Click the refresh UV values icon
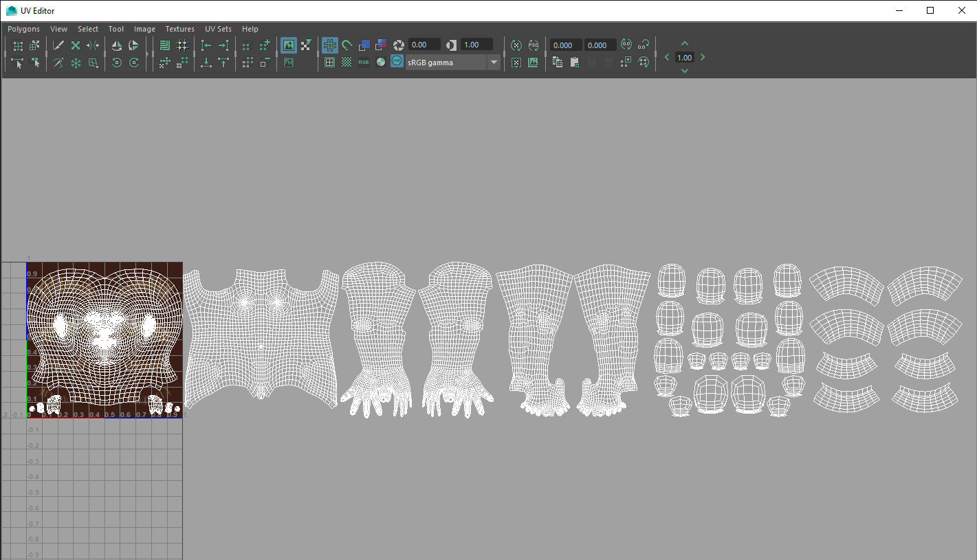The width and height of the screenshot is (977, 560). pos(626,45)
